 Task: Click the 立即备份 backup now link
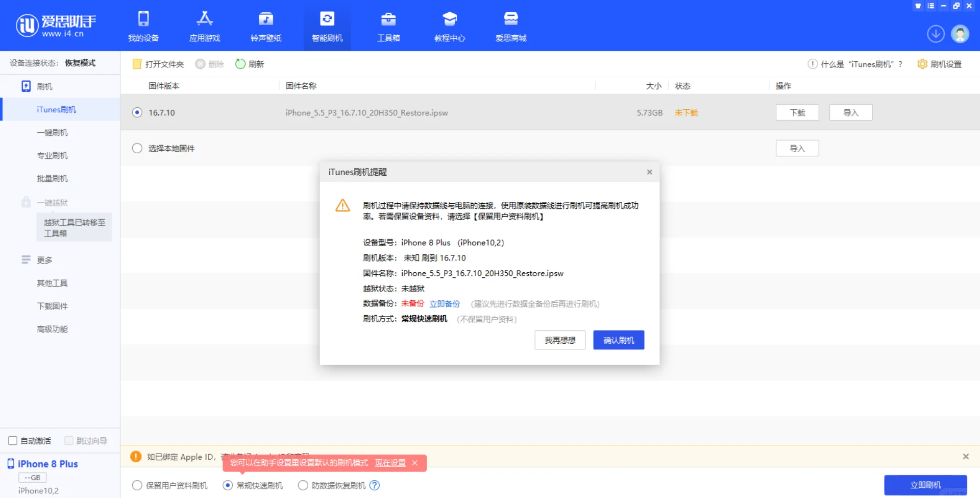pyautogui.click(x=445, y=304)
